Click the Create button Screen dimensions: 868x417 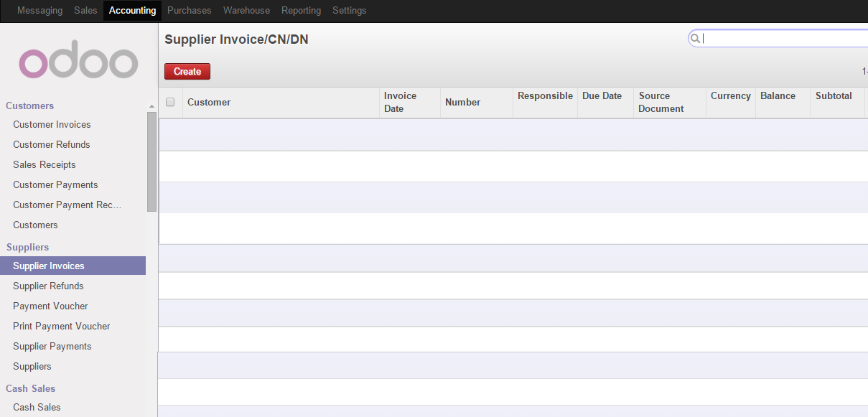pos(187,71)
